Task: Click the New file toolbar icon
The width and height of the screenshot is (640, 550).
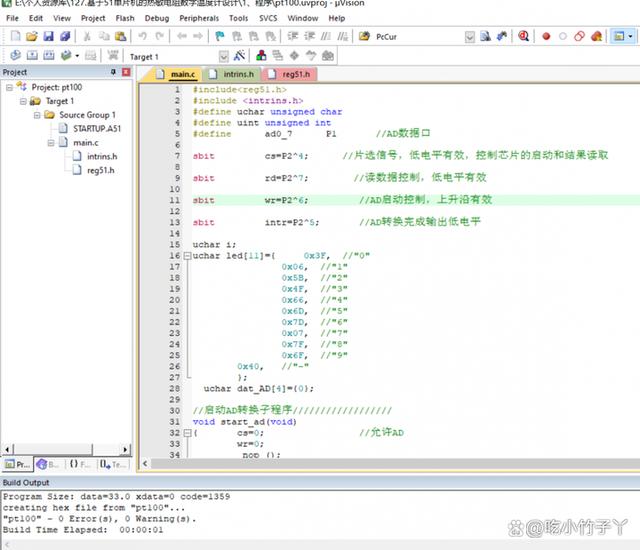Action: (14, 36)
